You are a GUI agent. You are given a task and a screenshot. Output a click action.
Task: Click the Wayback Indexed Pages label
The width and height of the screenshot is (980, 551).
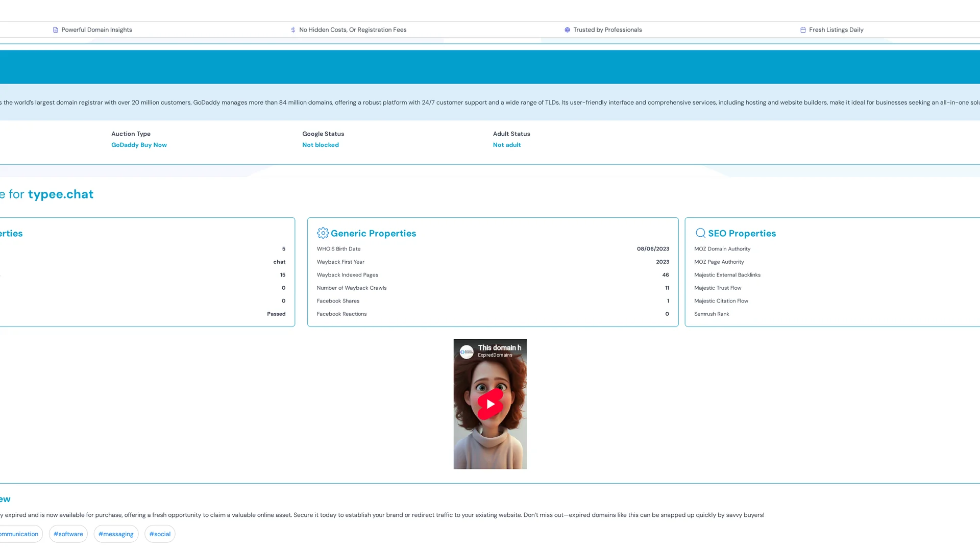coord(347,275)
